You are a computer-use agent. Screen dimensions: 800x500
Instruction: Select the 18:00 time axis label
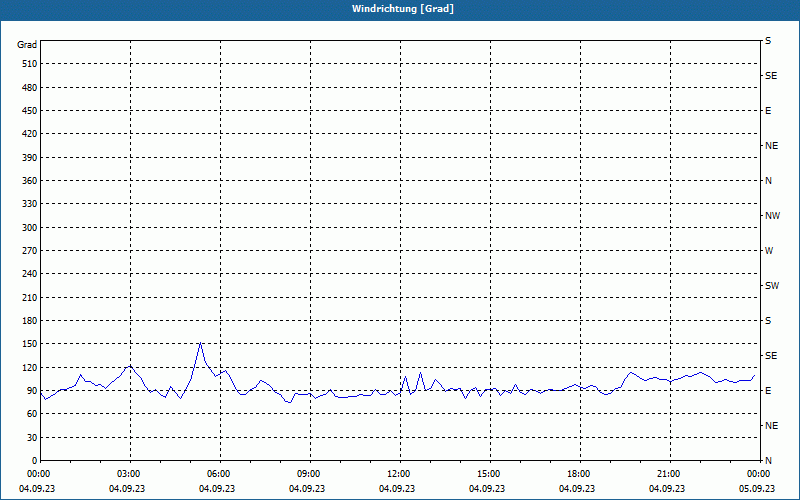point(580,474)
